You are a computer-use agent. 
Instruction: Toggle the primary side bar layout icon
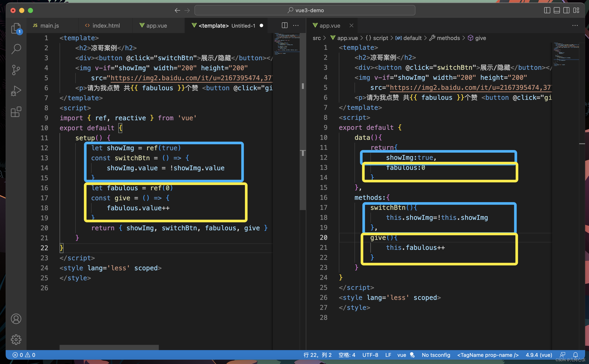547,10
